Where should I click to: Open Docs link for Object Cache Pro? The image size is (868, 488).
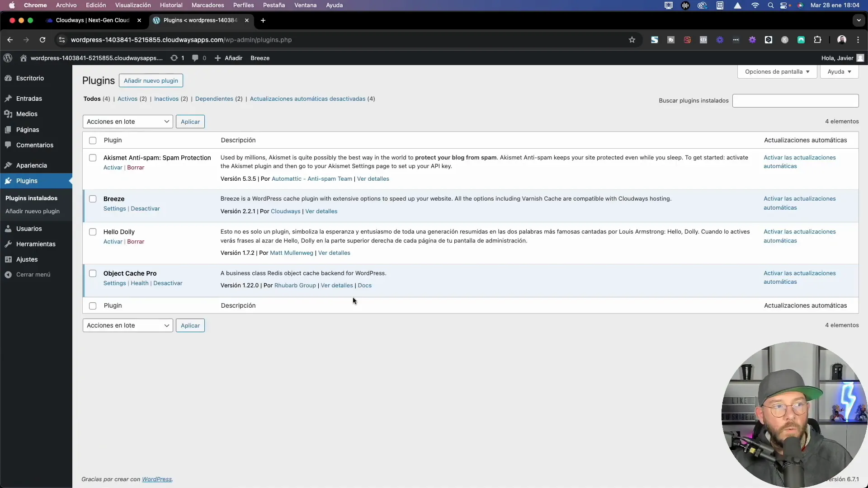pos(365,286)
